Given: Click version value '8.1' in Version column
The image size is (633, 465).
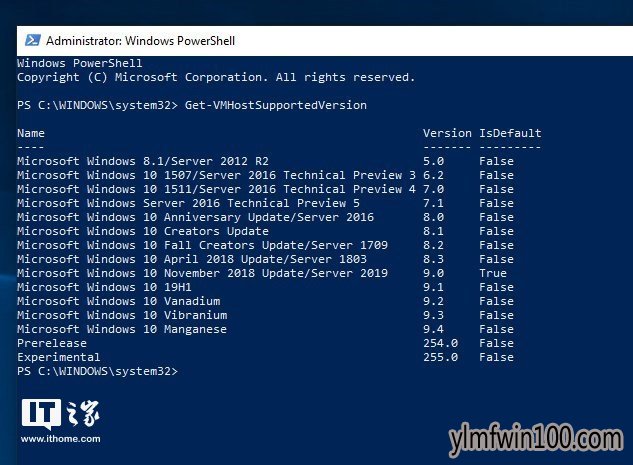Looking at the screenshot, I should coord(434,231).
